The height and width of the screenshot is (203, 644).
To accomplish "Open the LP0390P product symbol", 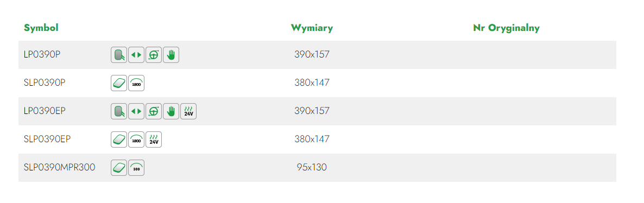I will click(42, 54).
